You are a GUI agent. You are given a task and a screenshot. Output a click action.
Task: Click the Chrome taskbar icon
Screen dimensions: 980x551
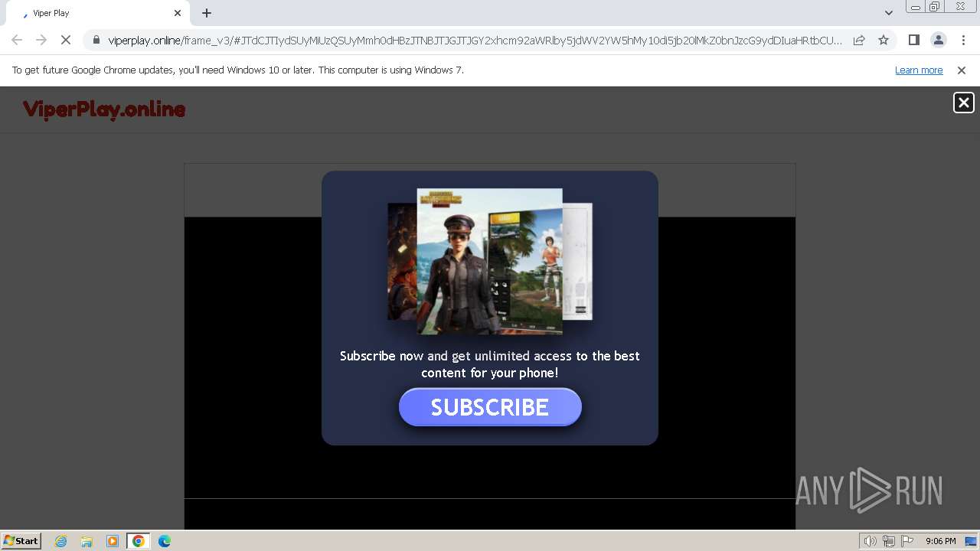tap(139, 541)
